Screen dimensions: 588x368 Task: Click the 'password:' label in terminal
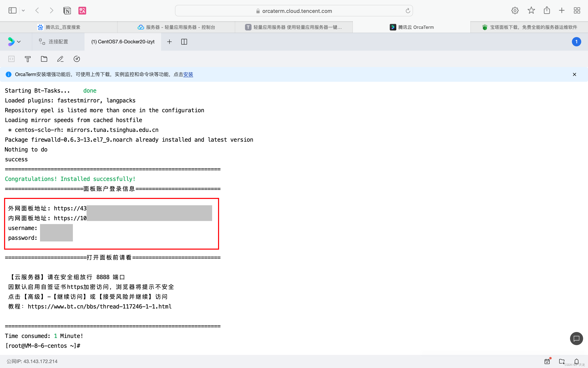[23, 238]
